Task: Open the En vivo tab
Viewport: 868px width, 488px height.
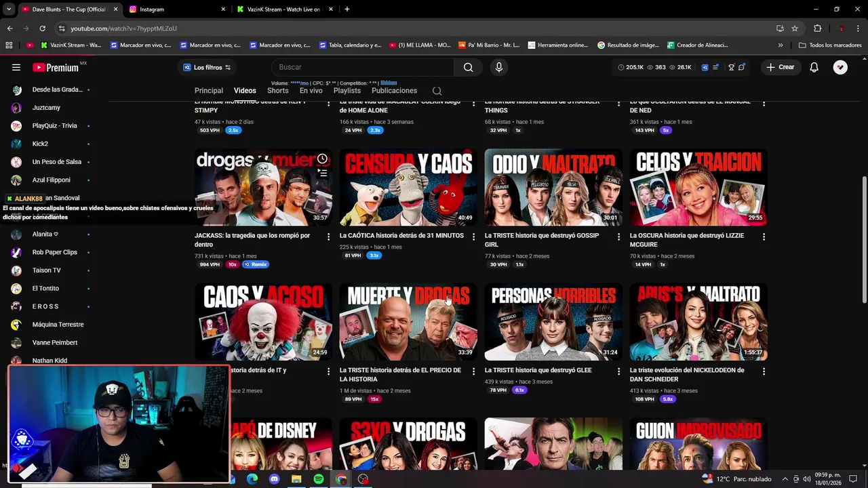Action: (x=311, y=91)
